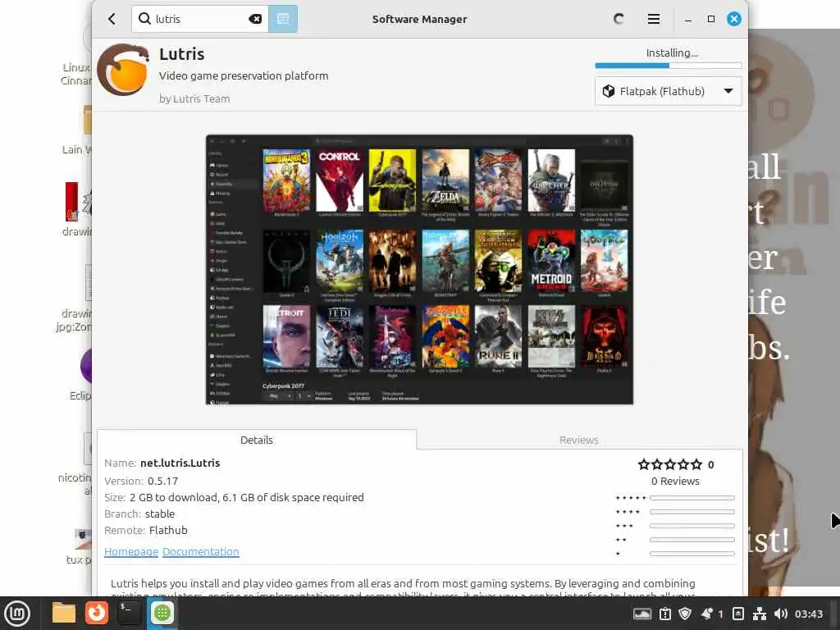Click the branch value stable
The width and height of the screenshot is (840, 630).
(160, 514)
